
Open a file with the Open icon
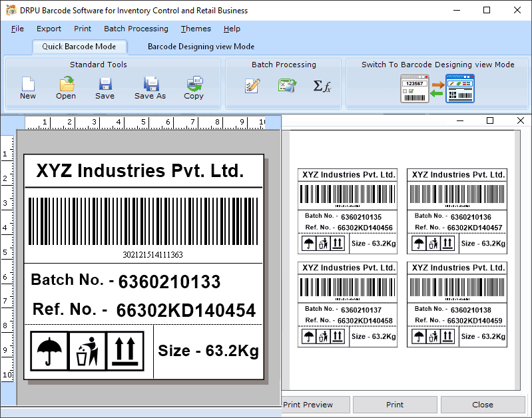point(67,84)
